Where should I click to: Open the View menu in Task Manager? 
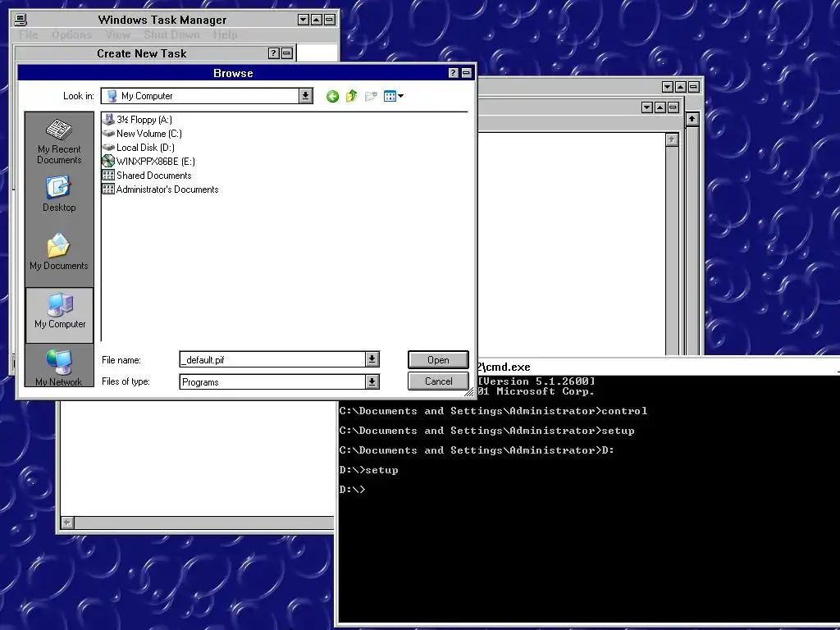point(118,34)
